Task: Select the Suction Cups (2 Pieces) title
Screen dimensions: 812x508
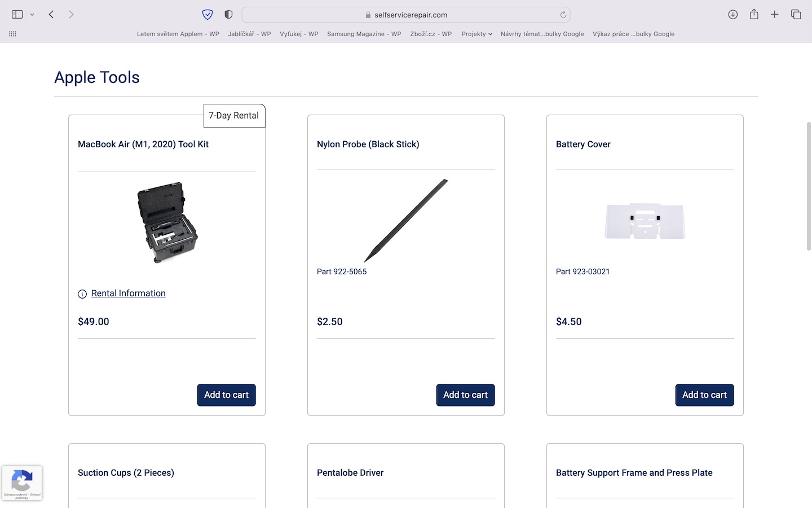Action: (x=126, y=473)
